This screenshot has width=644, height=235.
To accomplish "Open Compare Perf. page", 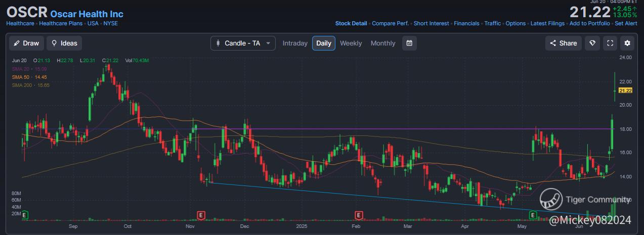I will (390, 23).
